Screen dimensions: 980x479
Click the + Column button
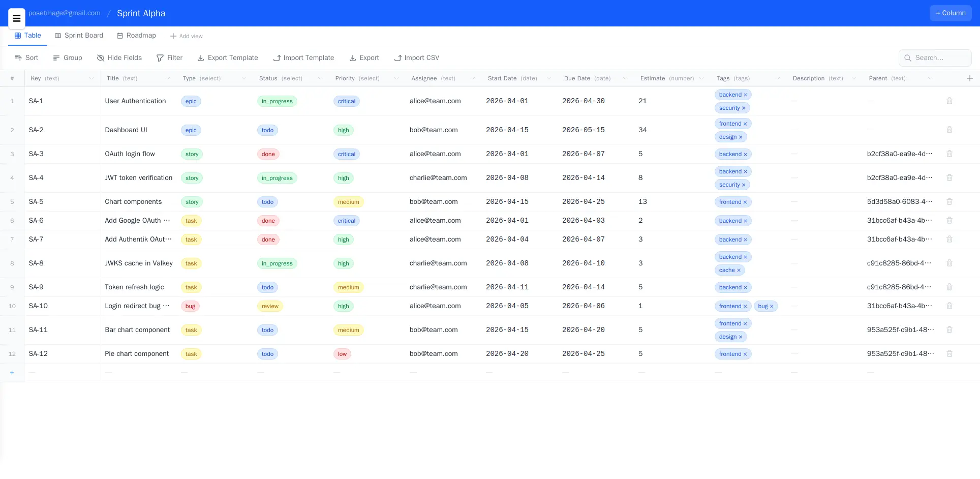950,13
